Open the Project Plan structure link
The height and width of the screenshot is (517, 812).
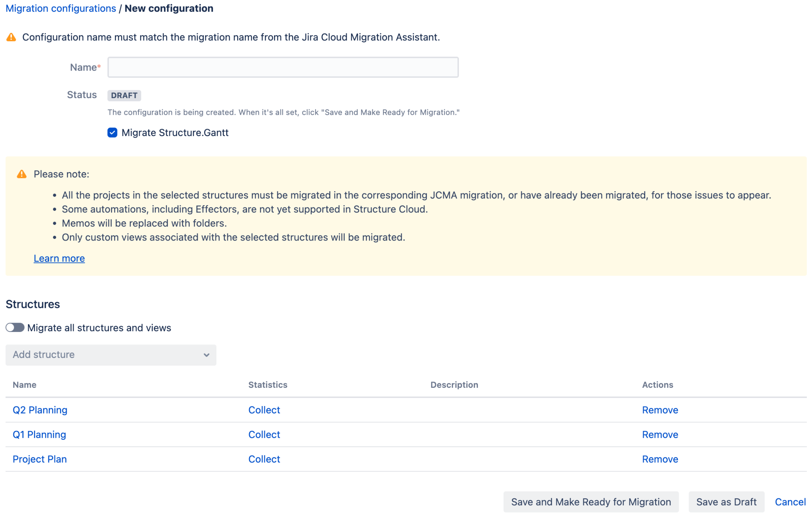click(x=40, y=459)
